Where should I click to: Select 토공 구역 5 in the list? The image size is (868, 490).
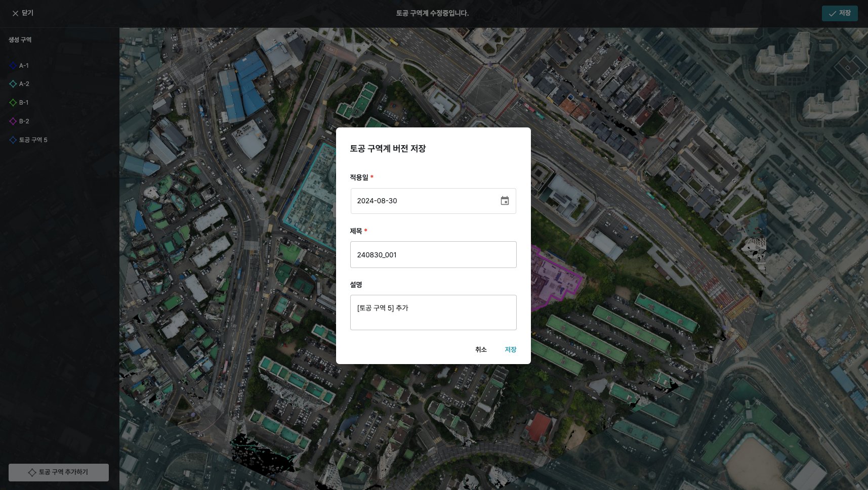tap(33, 140)
